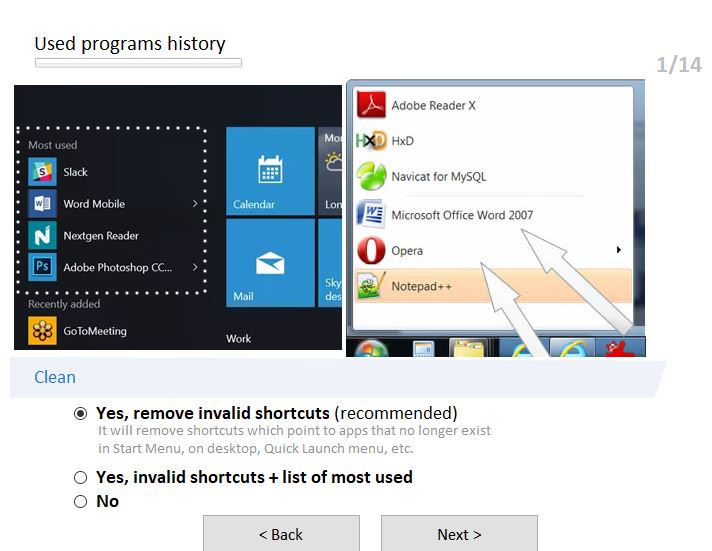Open the Calendar tile
The image size is (712, 551).
pyautogui.click(x=270, y=171)
